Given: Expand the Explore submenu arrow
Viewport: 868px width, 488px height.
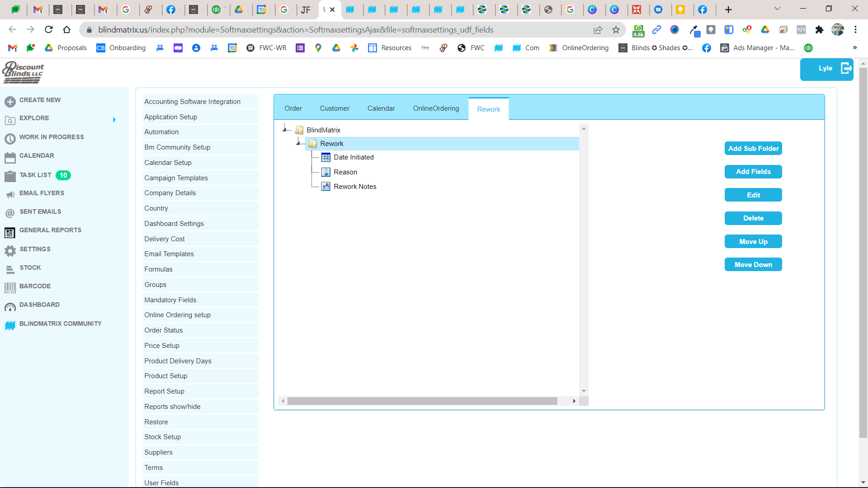Looking at the screenshot, I should [114, 120].
